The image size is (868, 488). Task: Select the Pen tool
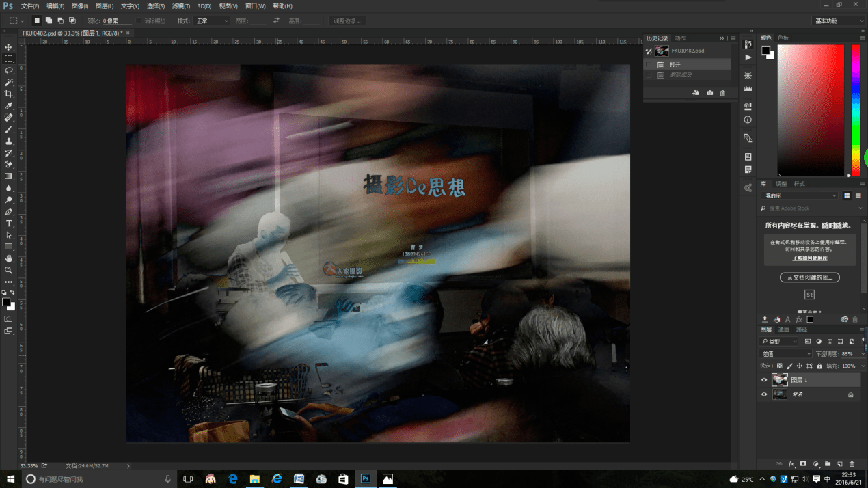click(x=9, y=212)
